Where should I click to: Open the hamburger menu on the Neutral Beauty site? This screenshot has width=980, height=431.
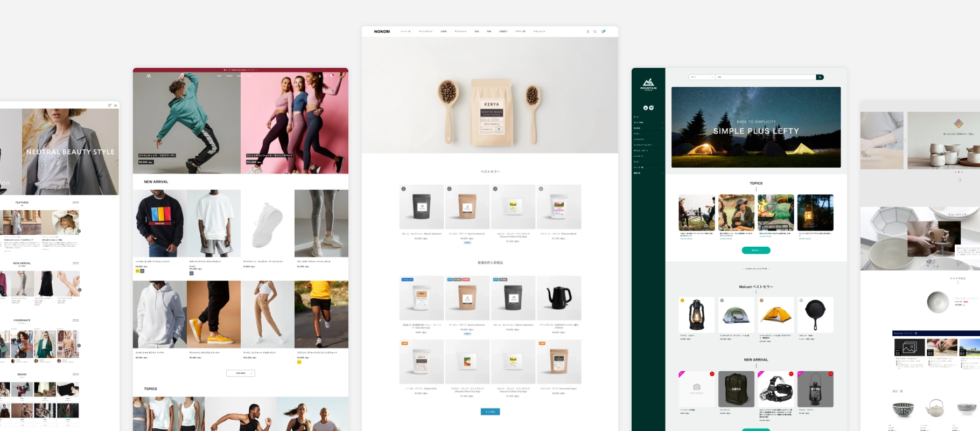(x=115, y=106)
